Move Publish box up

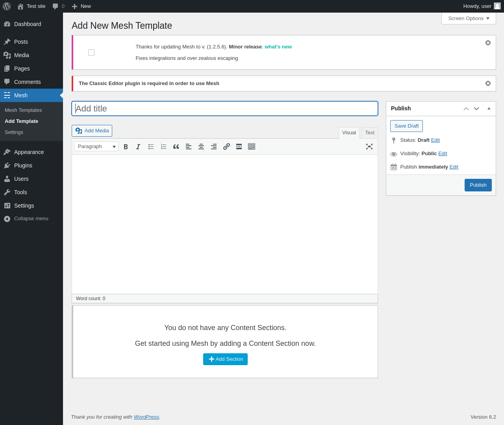click(466, 109)
